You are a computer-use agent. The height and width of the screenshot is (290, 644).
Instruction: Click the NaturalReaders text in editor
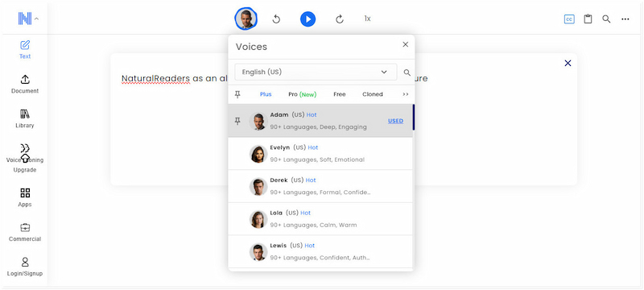click(155, 78)
